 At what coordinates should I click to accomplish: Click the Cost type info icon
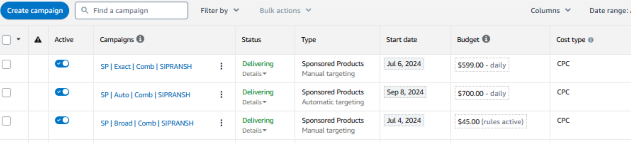591,40
